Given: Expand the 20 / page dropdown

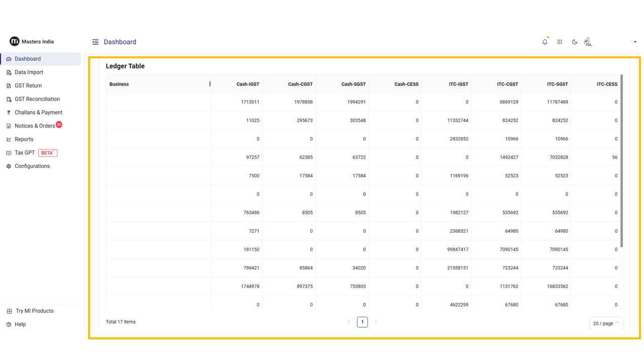Looking at the screenshot, I should click(606, 323).
